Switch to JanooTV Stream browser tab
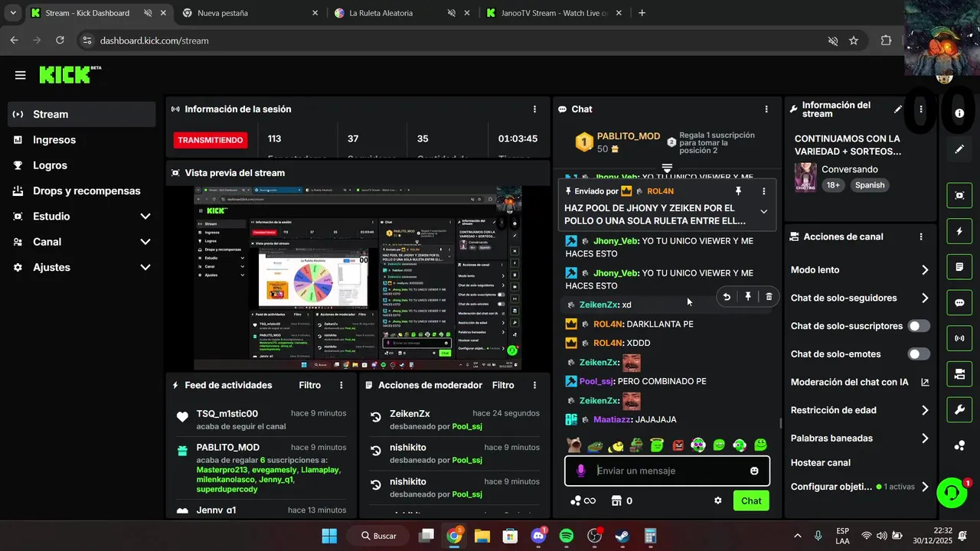This screenshot has width=980, height=551. [554, 13]
